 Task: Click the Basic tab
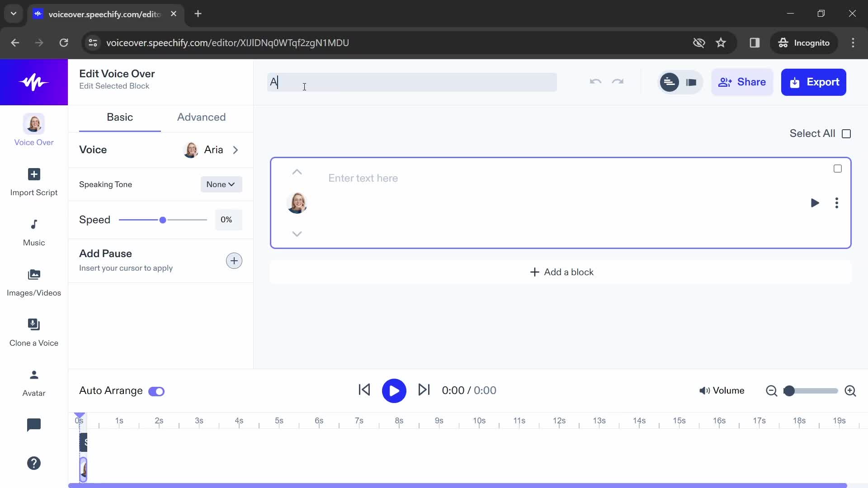point(120,117)
